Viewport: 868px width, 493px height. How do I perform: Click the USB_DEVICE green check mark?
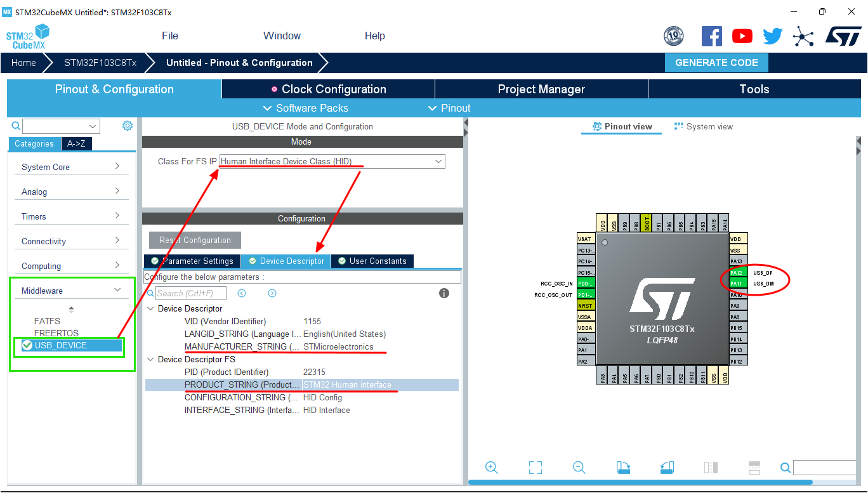tap(27, 345)
